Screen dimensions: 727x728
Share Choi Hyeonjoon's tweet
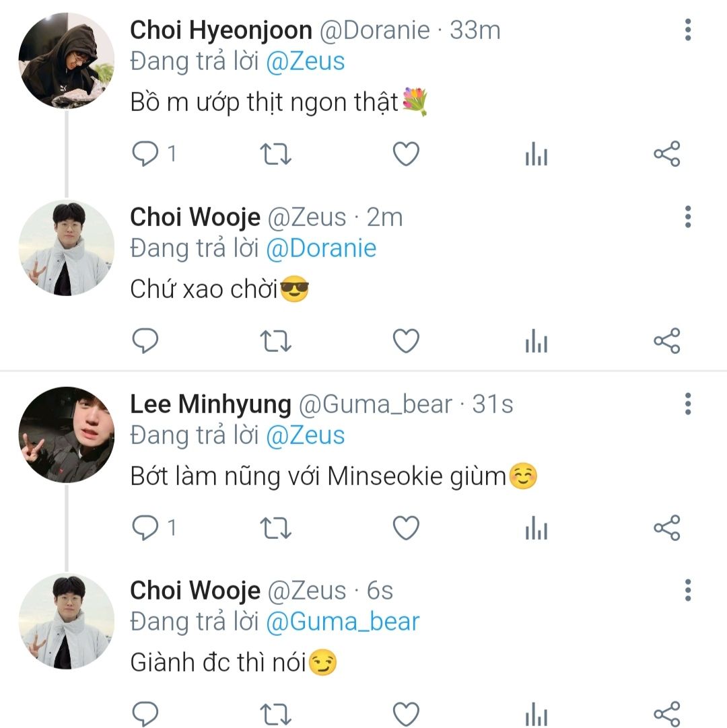(667, 155)
